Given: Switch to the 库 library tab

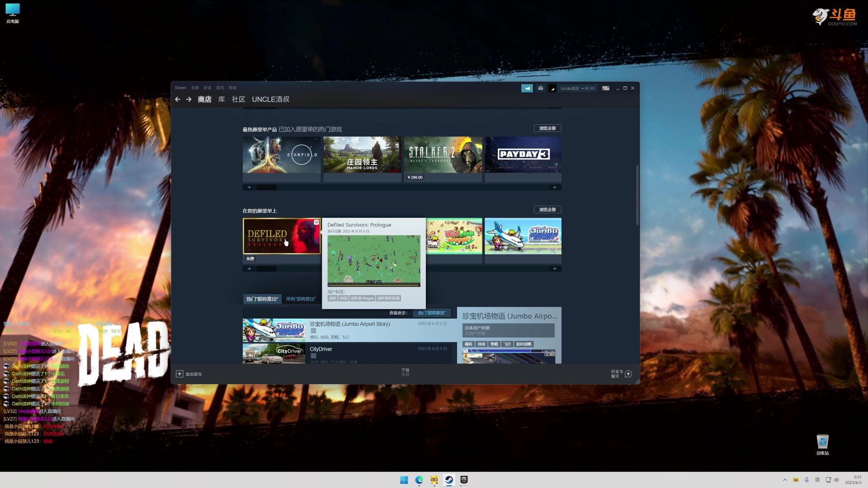Looking at the screenshot, I should [x=222, y=99].
